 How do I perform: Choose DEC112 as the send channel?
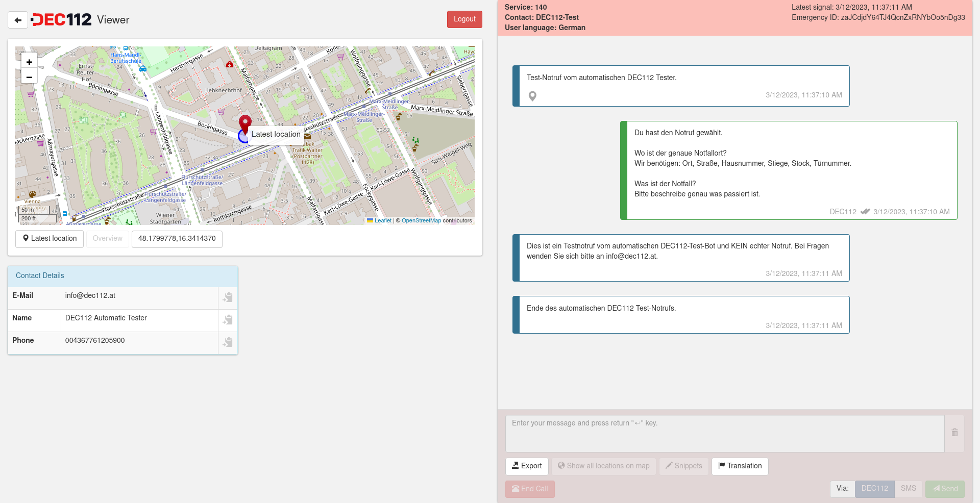click(874, 489)
